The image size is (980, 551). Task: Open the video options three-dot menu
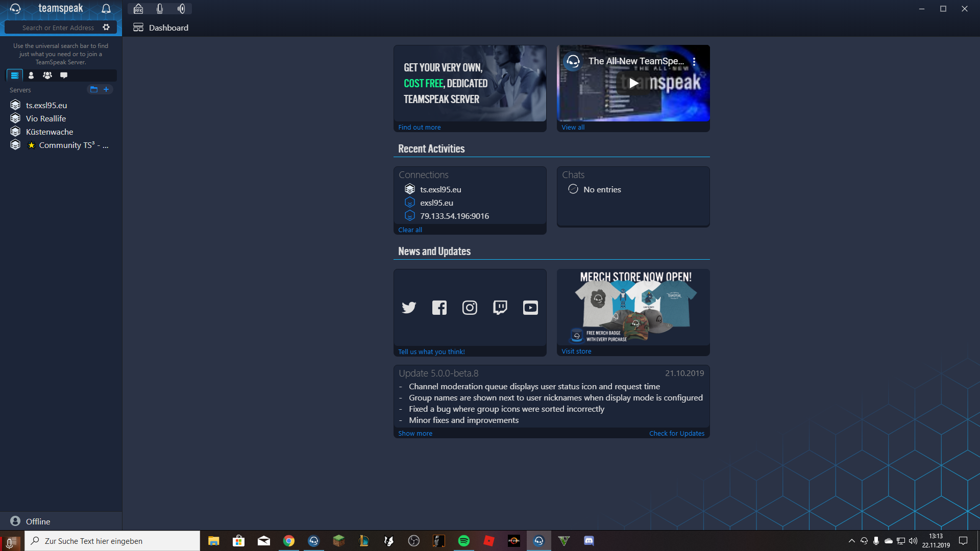694,61
